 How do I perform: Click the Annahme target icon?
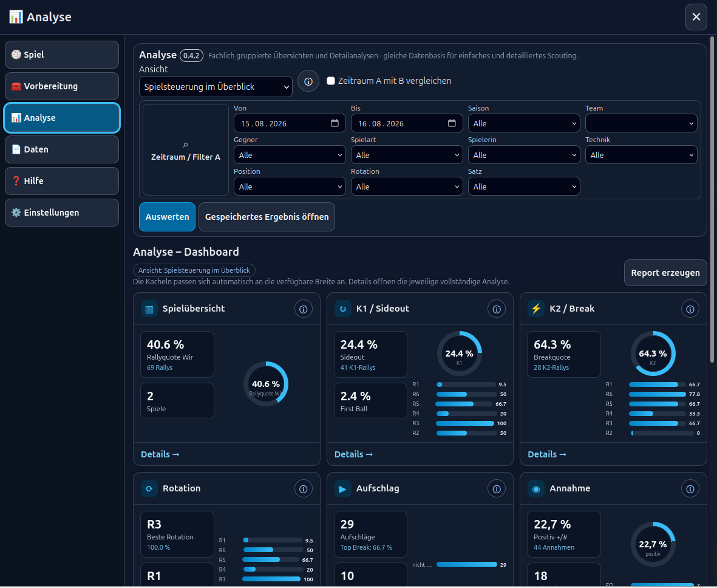[x=536, y=489]
